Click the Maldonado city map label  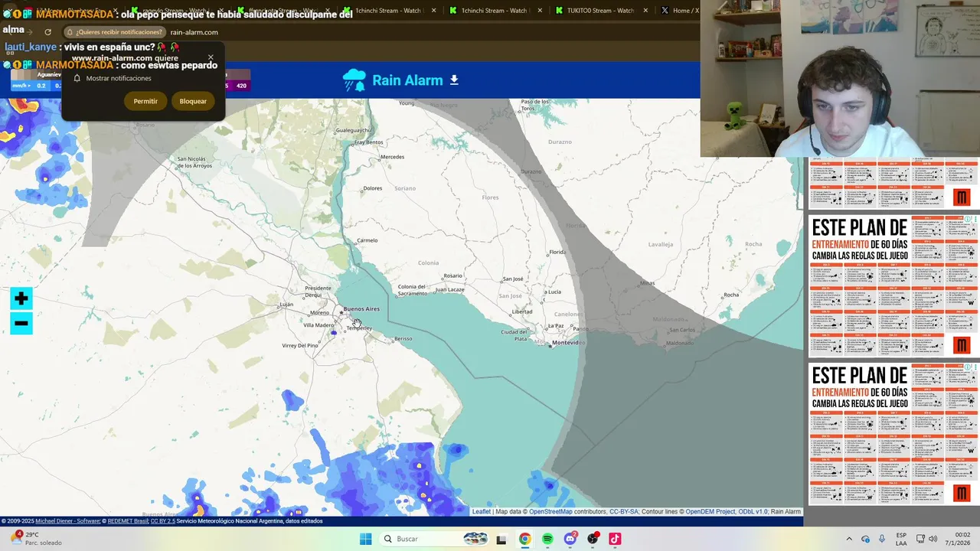[x=679, y=343]
